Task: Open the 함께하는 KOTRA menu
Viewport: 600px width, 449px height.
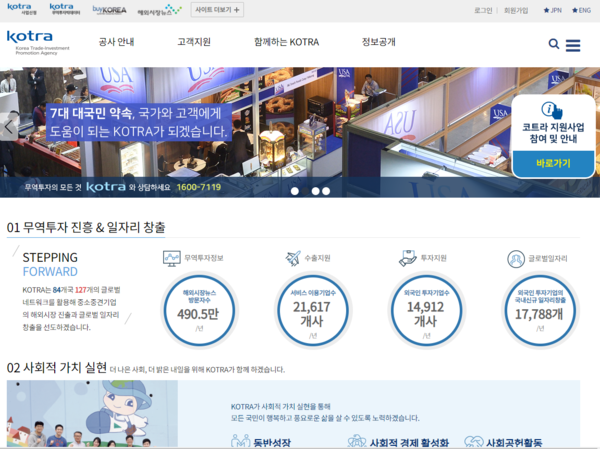Action: click(287, 42)
